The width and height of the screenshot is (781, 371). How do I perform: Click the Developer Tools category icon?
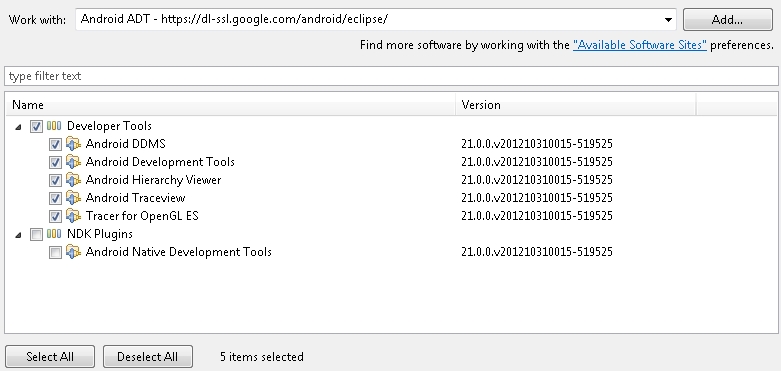pyautogui.click(x=54, y=126)
